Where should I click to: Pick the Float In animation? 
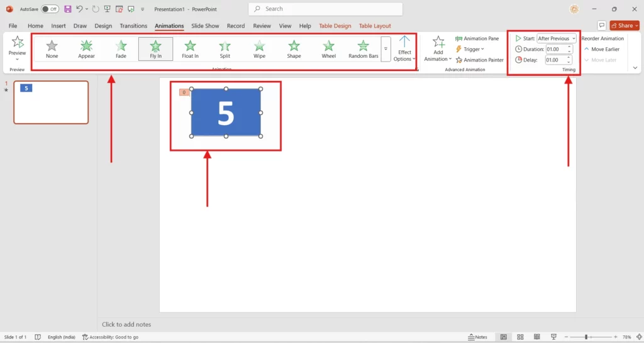click(190, 49)
